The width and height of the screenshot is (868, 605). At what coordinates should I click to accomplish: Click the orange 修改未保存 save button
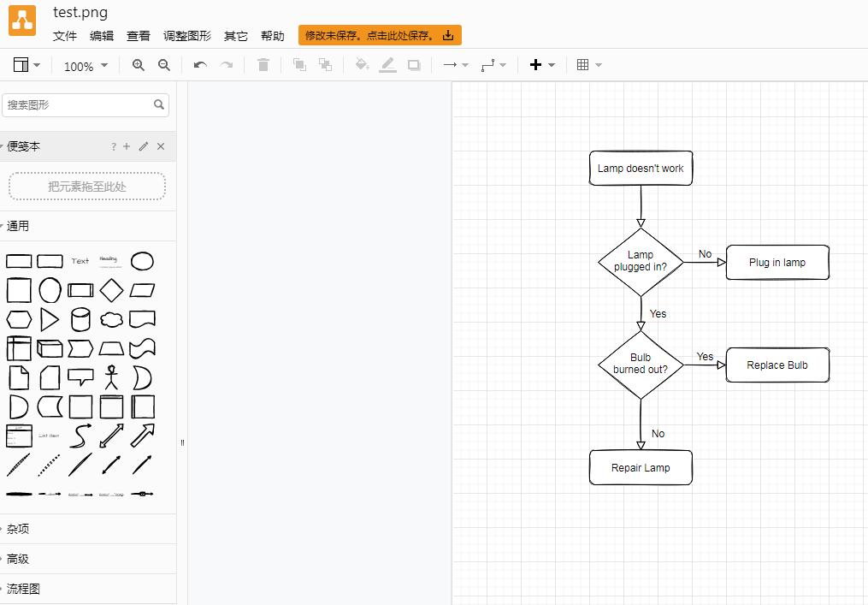[380, 35]
